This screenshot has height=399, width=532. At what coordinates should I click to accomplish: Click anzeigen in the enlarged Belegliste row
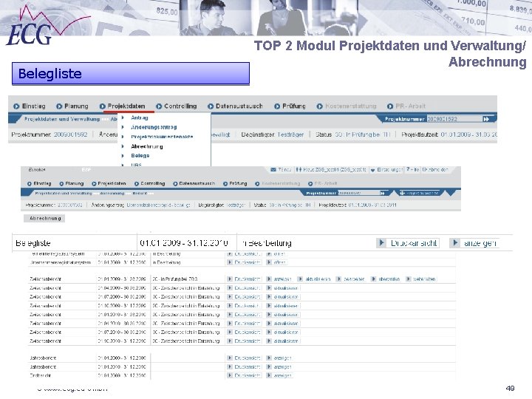pyautogui.click(x=474, y=243)
